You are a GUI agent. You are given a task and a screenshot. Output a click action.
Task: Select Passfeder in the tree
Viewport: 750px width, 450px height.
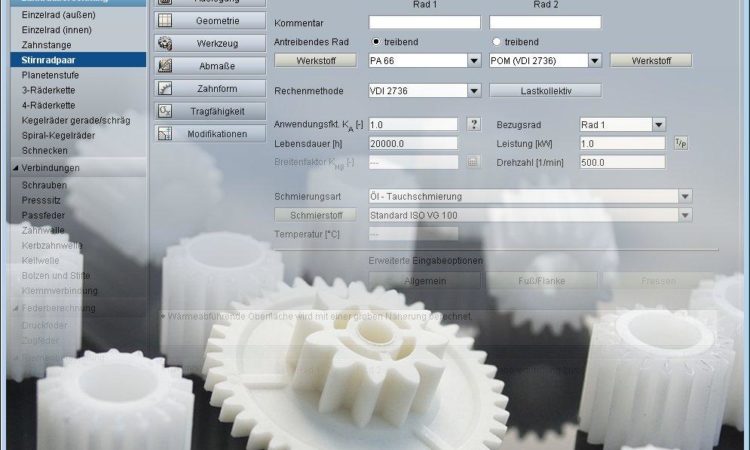click(x=43, y=215)
